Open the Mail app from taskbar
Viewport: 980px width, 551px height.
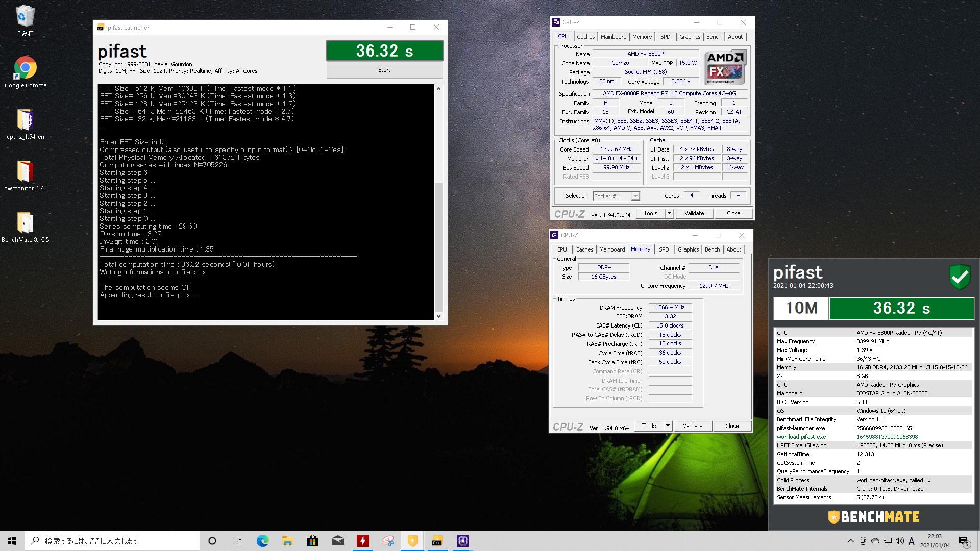tap(337, 541)
